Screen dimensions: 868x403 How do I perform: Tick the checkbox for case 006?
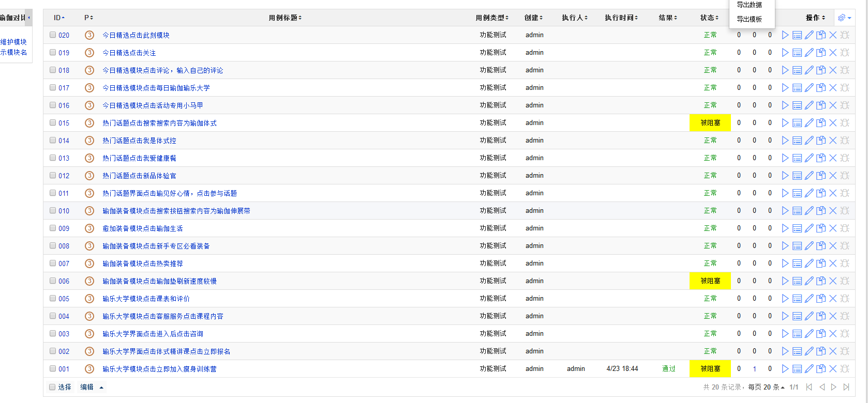pyautogui.click(x=53, y=281)
